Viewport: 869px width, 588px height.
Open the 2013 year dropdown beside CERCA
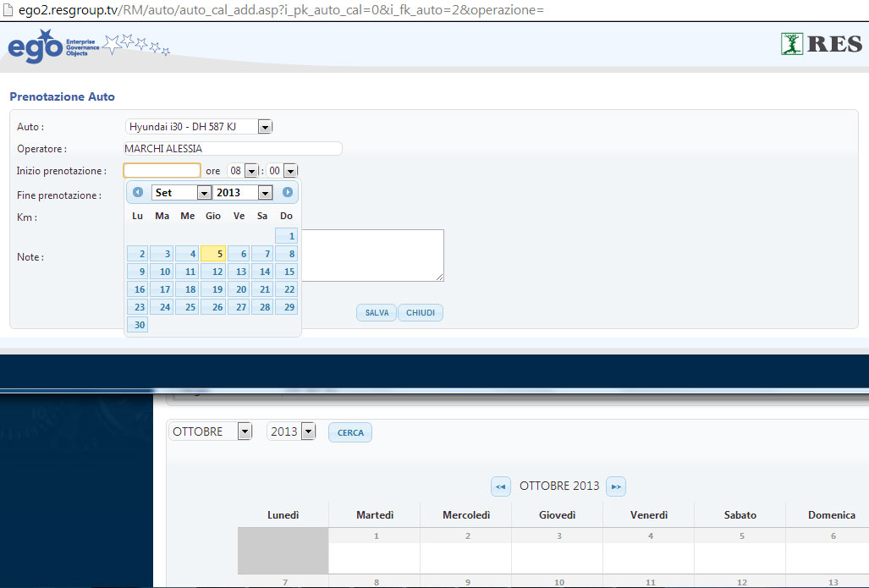coord(291,431)
